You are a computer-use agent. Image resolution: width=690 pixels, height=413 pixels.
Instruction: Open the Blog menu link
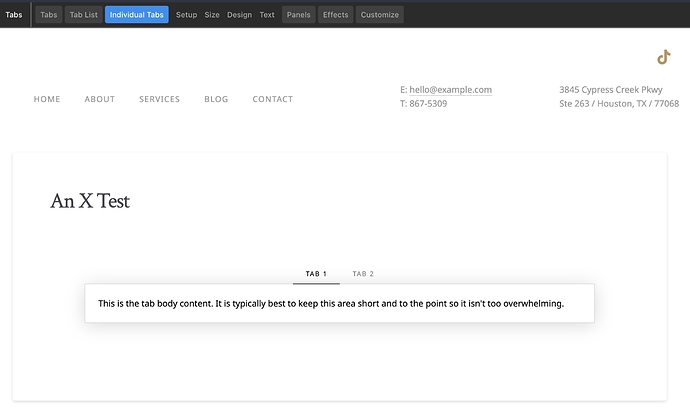tap(216, 100)
